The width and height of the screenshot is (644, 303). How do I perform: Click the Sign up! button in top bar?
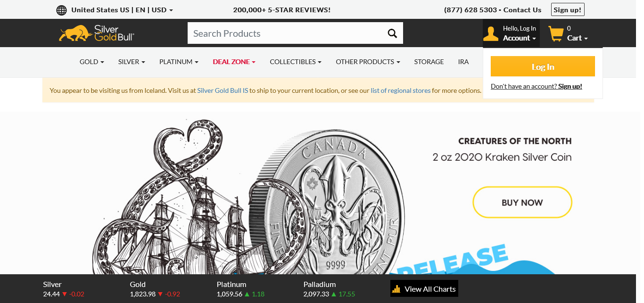tap(568, 10)
